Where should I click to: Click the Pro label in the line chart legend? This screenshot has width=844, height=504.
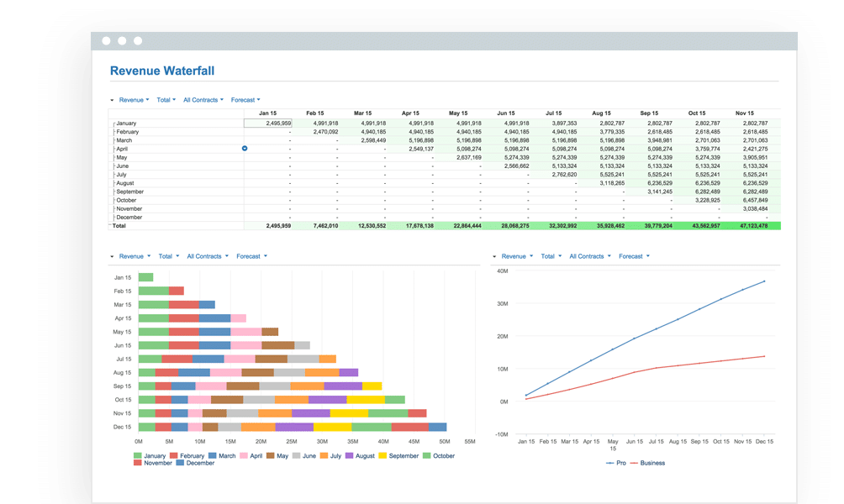(621, 462)
